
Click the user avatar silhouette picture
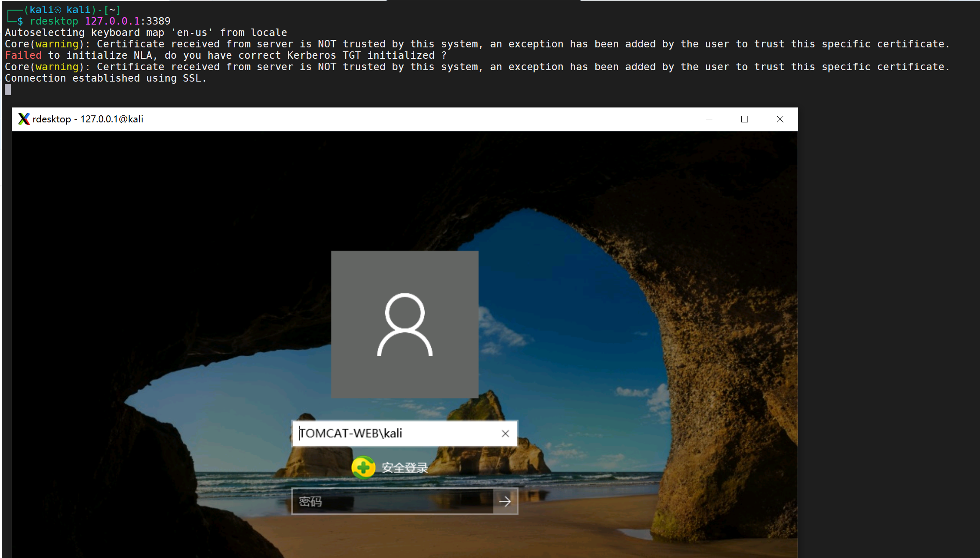[x=404, y=325]
